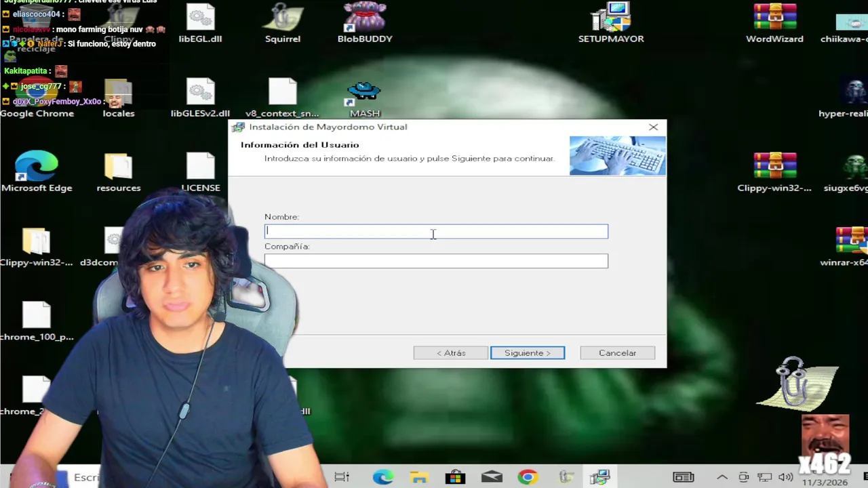The image size is (868, 488).
Task: Click the tray icon left of the network icon
Action: coord(744,477)
